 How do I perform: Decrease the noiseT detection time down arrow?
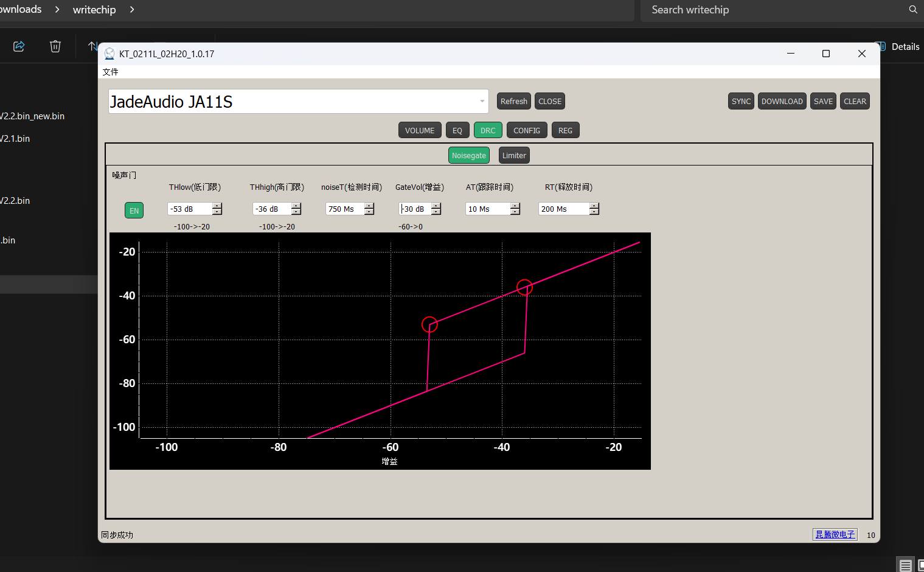point(369,212)
